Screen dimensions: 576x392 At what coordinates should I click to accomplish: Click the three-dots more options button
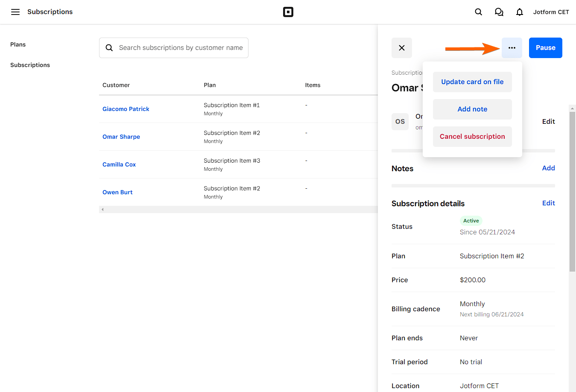coord(512,48)
